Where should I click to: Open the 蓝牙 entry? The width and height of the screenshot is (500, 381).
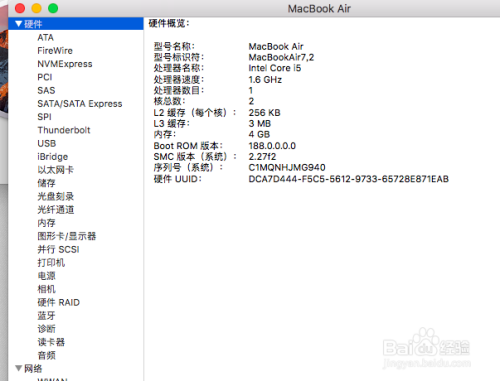[x=46, y=315]
